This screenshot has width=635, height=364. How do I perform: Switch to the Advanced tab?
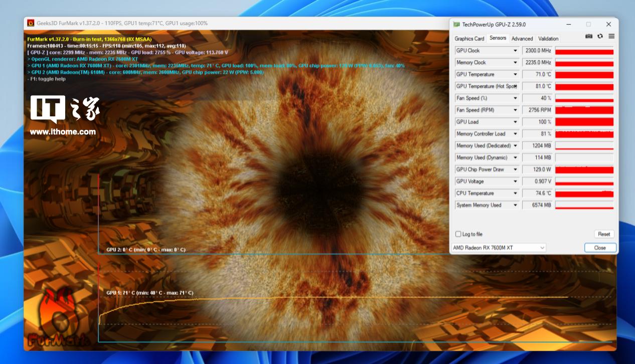coord(522,39)
